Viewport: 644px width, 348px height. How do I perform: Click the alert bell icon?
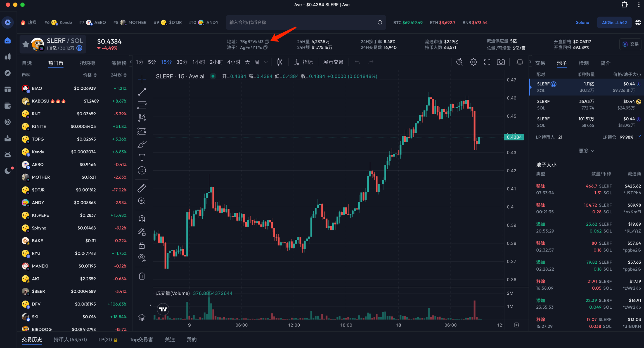click(520, 62)
